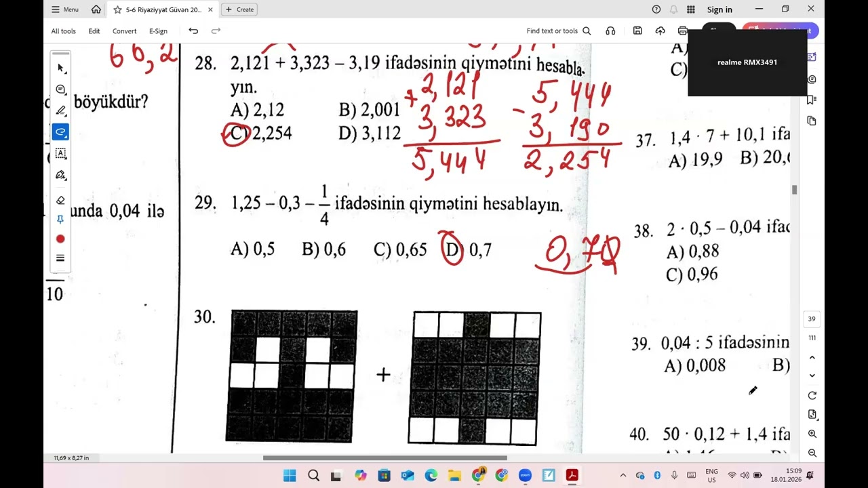Click the pin toolbar icon
This screenshot has width=868, height=488.
[60, 220]
